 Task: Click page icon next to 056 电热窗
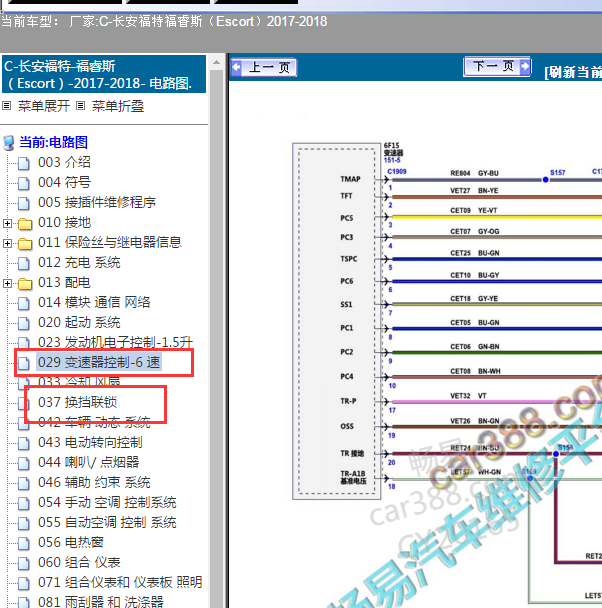[x=24, y=544]
